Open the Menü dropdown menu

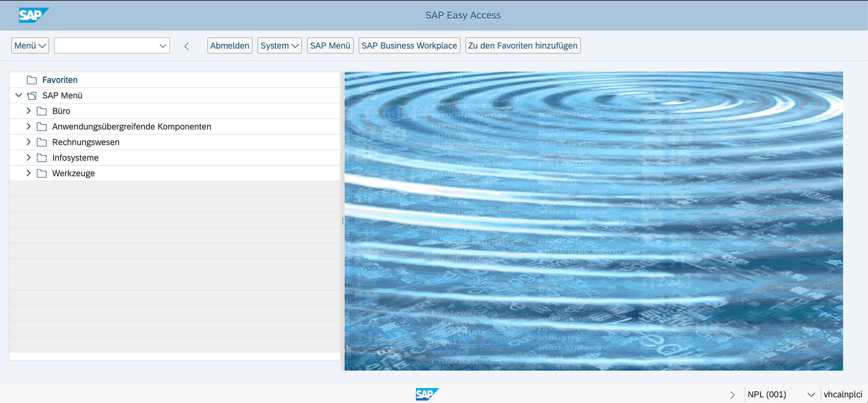pyautogui.click(x=30, y=45)
